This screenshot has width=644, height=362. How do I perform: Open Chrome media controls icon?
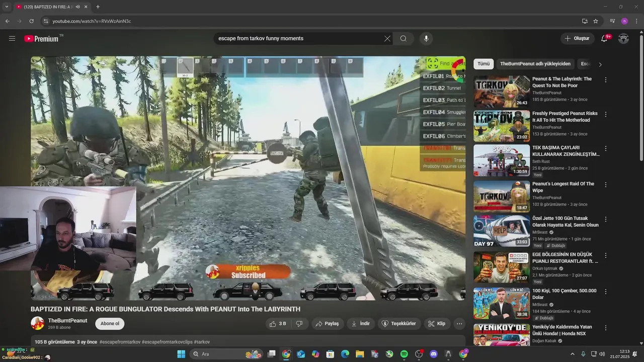point(612,21)
